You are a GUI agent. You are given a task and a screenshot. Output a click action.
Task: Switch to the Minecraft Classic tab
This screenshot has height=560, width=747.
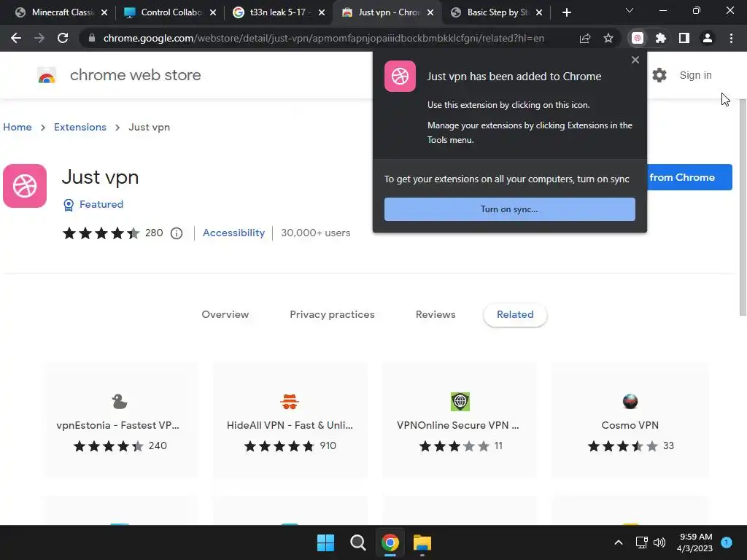click(x=61, y=12)
